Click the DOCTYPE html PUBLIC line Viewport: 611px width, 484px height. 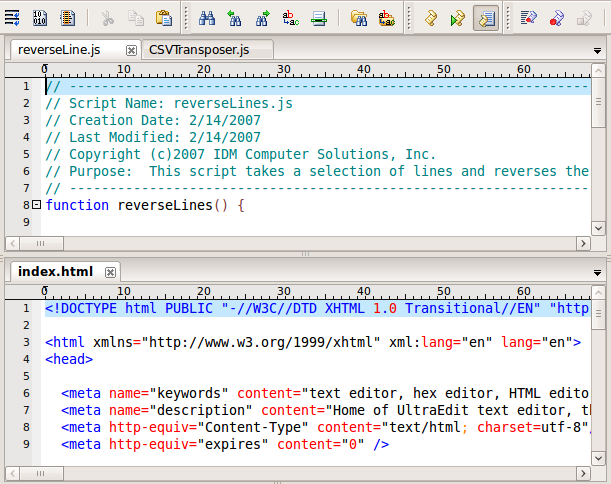[x=317, y=308]
